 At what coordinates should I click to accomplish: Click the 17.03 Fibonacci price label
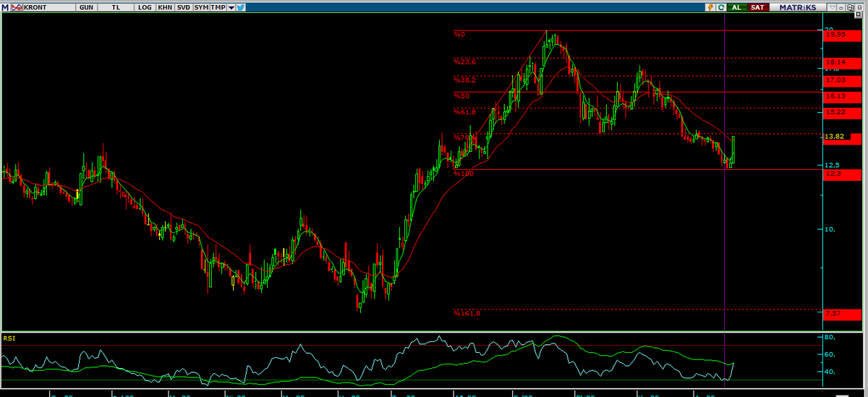pos(843,80)
